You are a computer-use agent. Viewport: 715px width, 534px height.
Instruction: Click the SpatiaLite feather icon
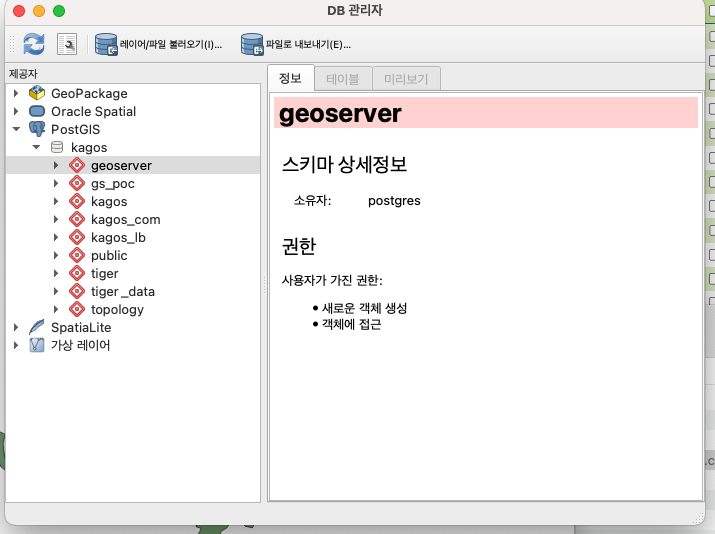[37, 327]
